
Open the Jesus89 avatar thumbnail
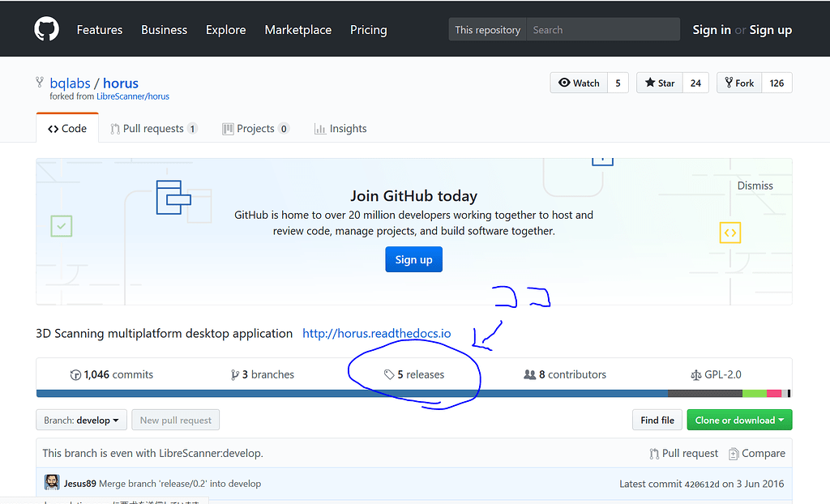coord(52,482)
